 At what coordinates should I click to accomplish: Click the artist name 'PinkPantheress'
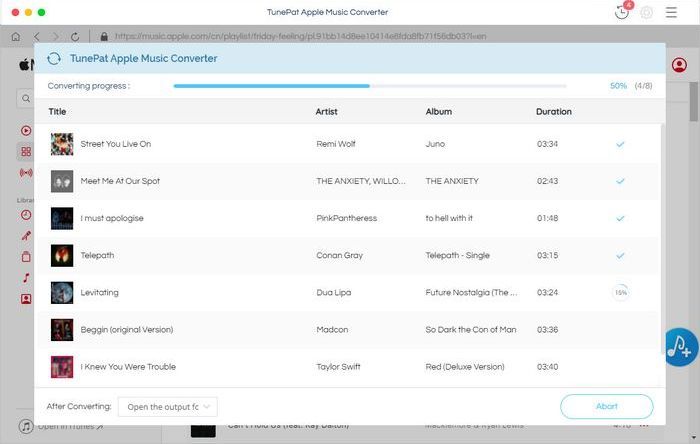346,218
